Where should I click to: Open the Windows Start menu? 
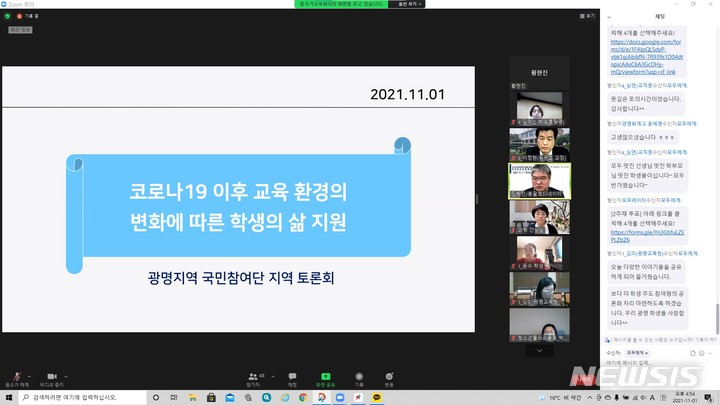[x=8, y=398]
